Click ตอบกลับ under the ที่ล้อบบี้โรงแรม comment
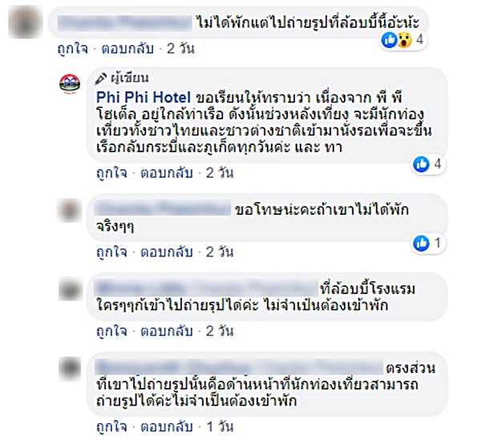This screenshot has height=448, width=481. tap(166, 331)
